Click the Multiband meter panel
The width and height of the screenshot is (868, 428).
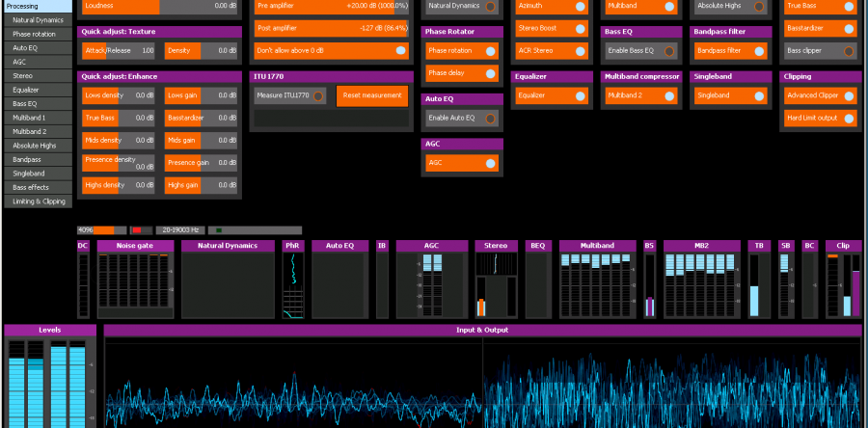click(599, 280)
